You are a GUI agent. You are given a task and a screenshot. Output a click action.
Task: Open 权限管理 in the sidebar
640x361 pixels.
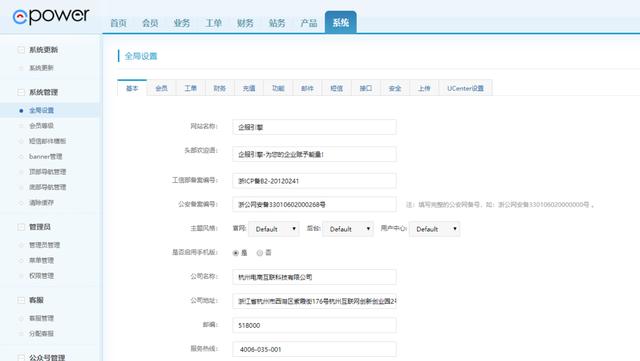coord(41,276)
